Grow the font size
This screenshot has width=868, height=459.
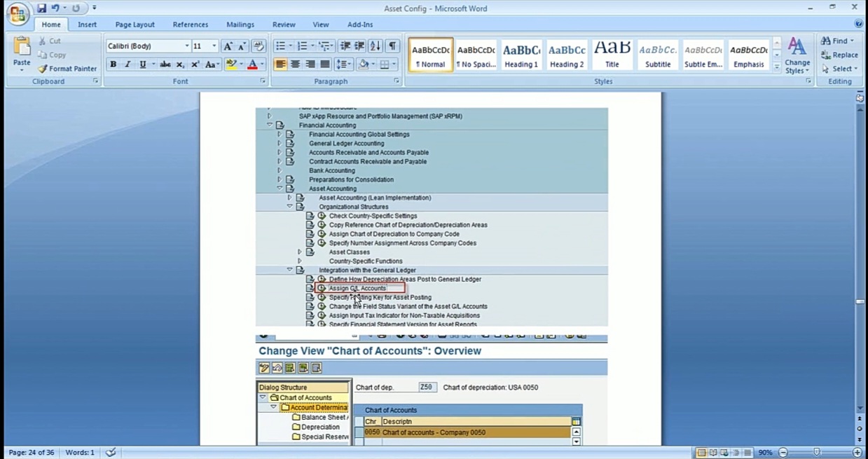228,46
